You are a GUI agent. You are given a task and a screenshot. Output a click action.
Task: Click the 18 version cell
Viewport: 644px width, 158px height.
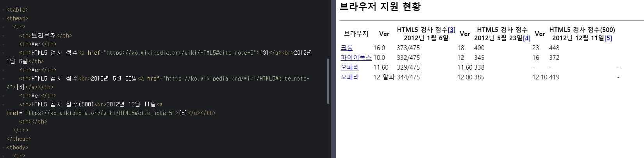click(x=461, y=48)
